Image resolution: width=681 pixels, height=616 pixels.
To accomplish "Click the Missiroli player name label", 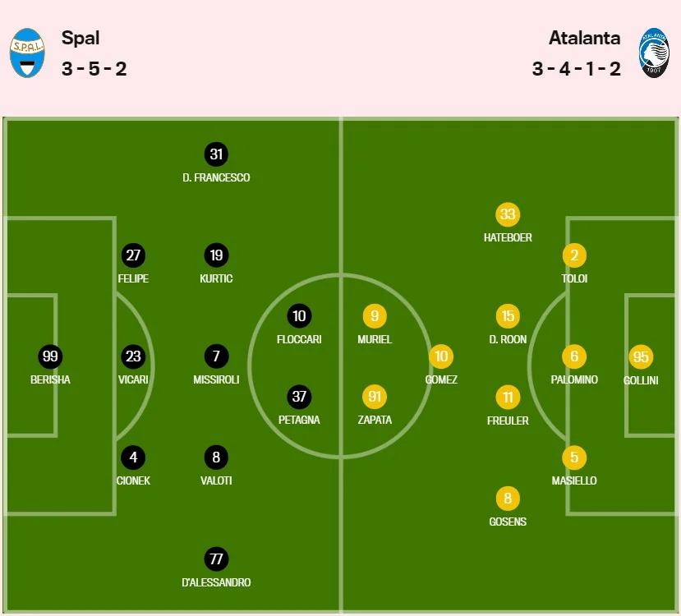I will click(216, 379).
